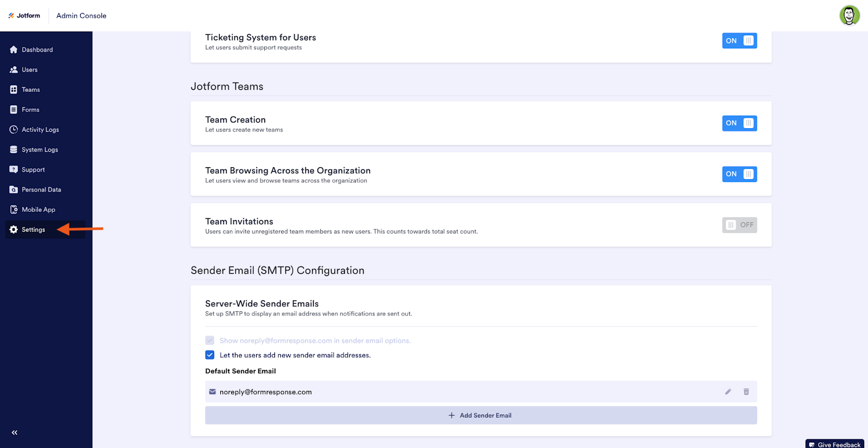Open the Give Feedback button
The image size is (868, 448).
point(835,444)
